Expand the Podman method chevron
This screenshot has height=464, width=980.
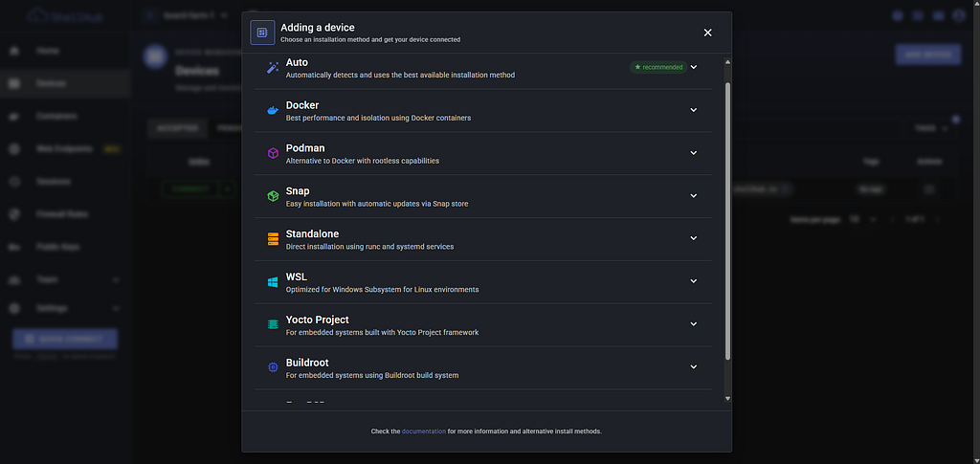pyautogui.click(x=693, y=153)
